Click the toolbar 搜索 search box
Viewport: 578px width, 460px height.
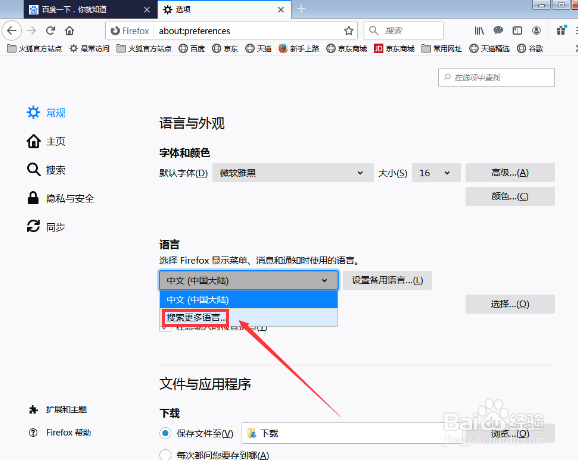404,31
